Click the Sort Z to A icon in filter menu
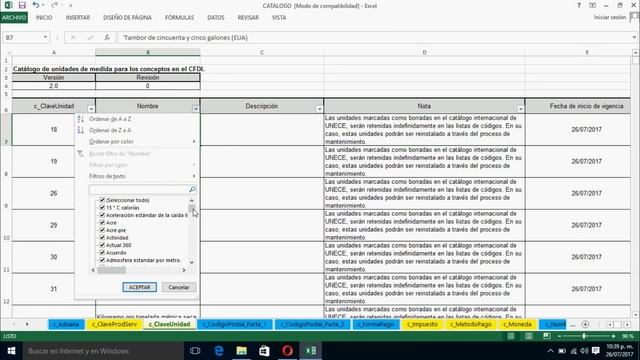This screenshot has width=640, height=360. pos(81,130)
